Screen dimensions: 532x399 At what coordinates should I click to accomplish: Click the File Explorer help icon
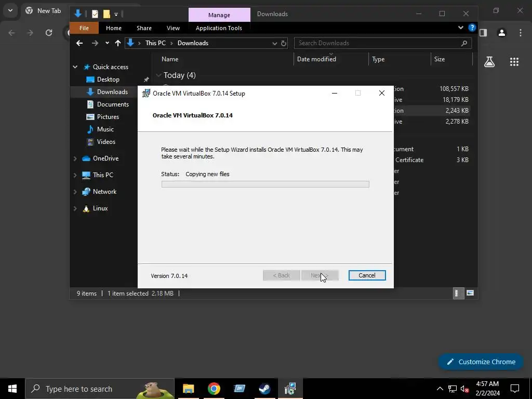coord(472,28)
